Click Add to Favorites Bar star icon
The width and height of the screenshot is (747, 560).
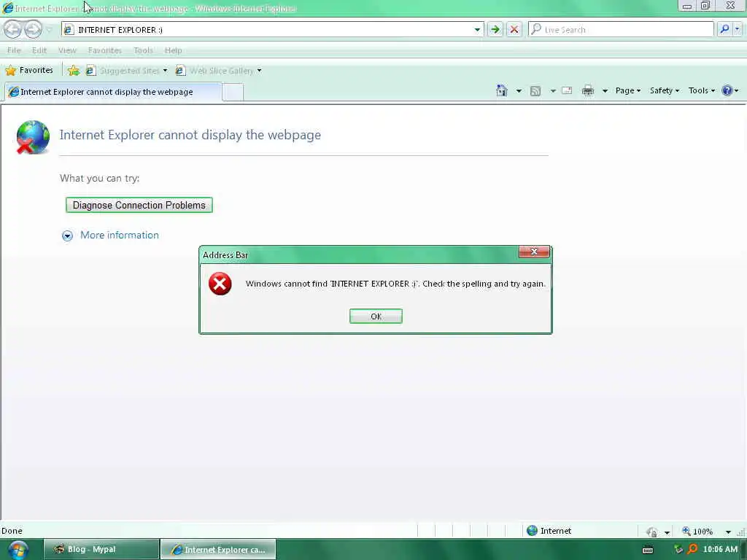[x=74, y=71]
